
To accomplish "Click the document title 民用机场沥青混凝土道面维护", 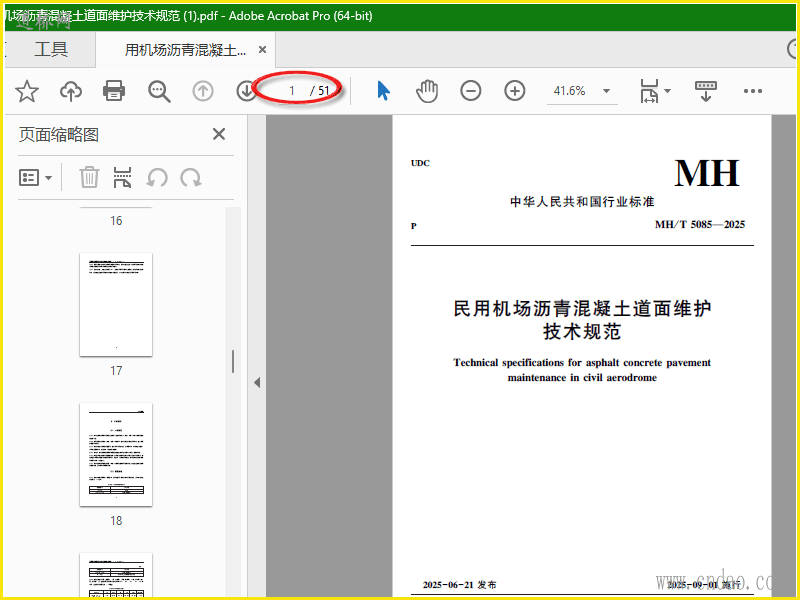I will (582, 309).
